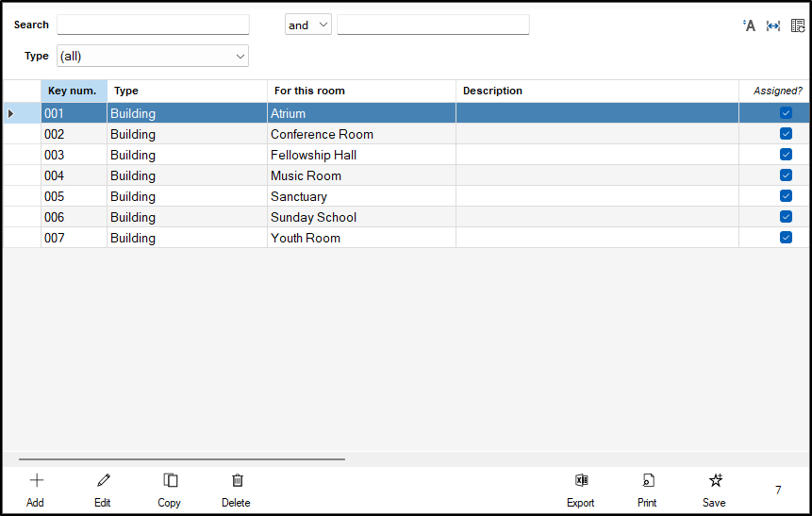Click the reset grid layout icon
The width and height of the screenshot is (812, 516).
[798, 25]
